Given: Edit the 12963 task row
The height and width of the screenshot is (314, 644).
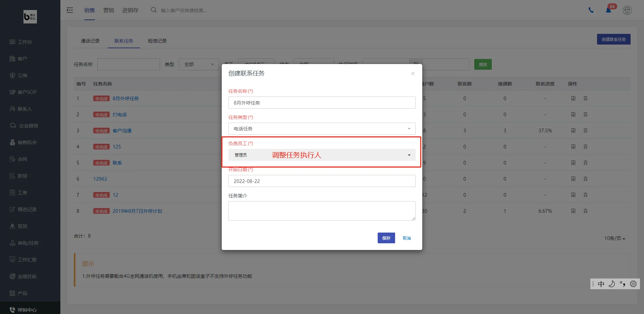Looking at the screenshot, I should pos(574,179).
